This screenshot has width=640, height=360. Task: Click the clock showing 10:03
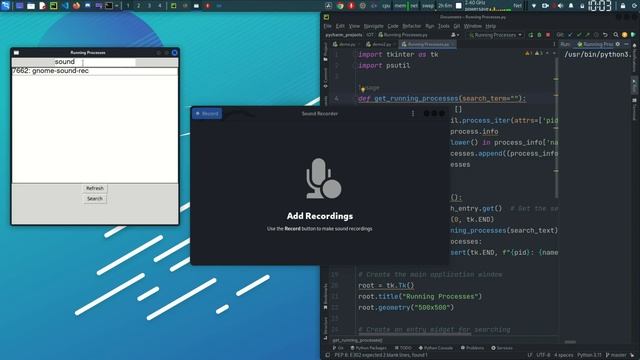click(x=600, y=6)
